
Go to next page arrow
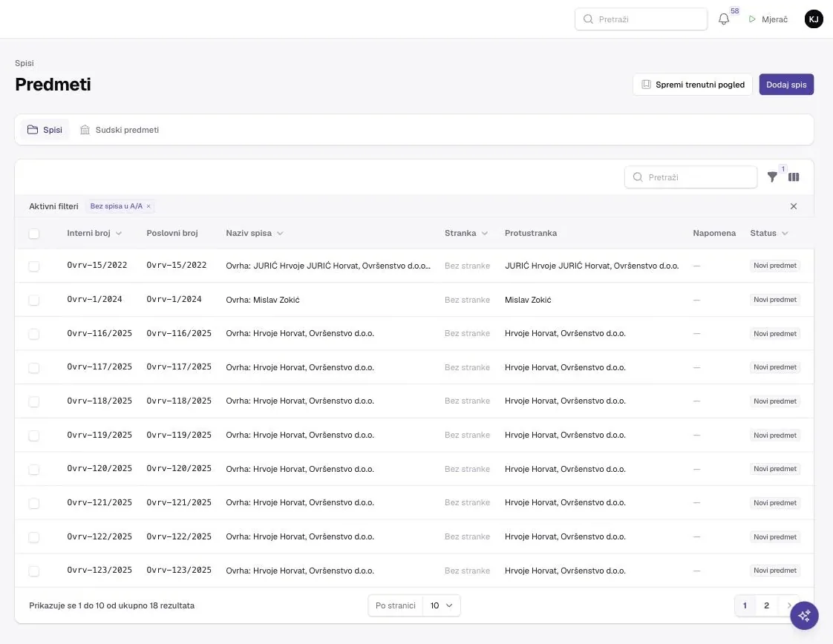click(789, 605)
